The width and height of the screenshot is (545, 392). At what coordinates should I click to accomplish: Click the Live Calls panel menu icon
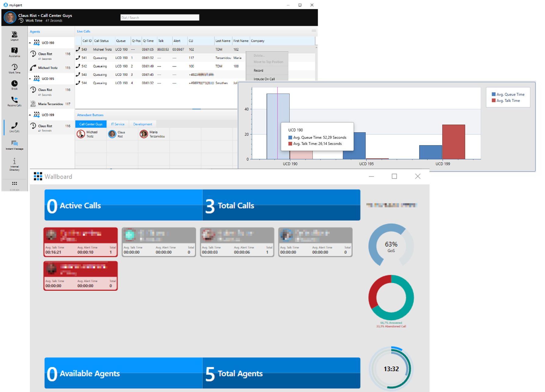(313, 31)
